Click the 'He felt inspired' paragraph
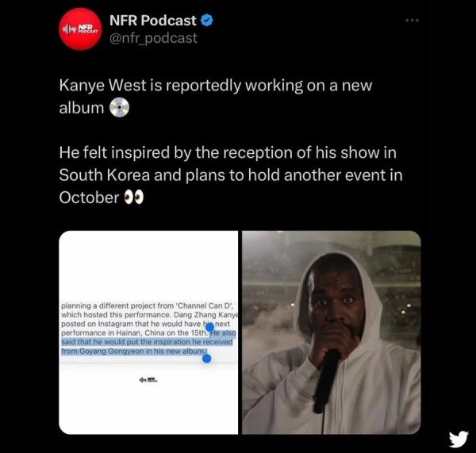The height and width of the screenshot is (453, 476). 231,175
